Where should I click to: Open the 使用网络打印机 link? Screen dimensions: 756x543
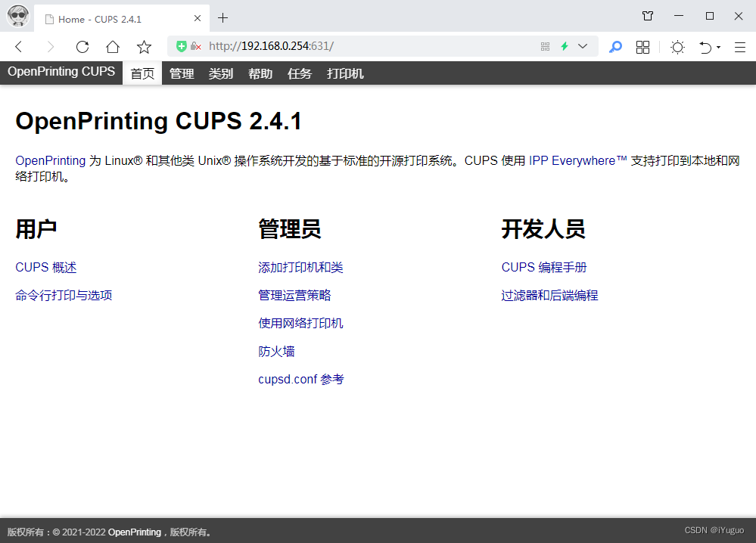(301, 323)
